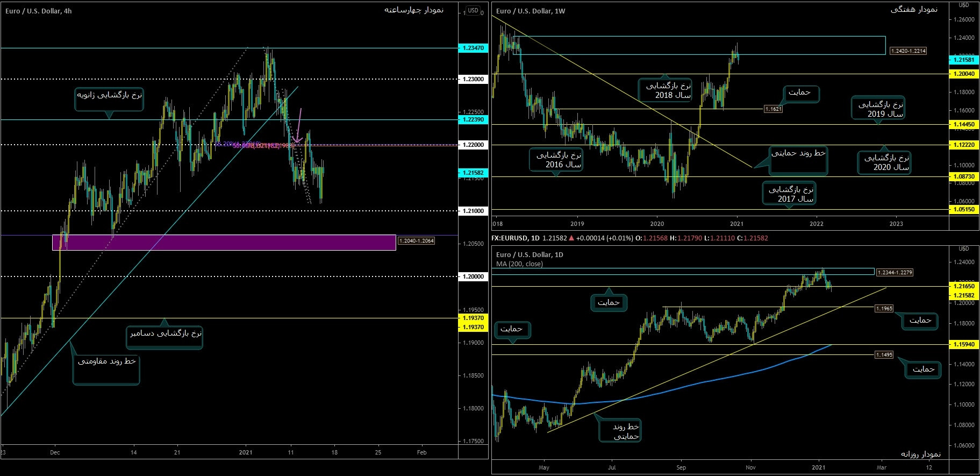Select the 'نمودار چهارساعته' text label

414,10
